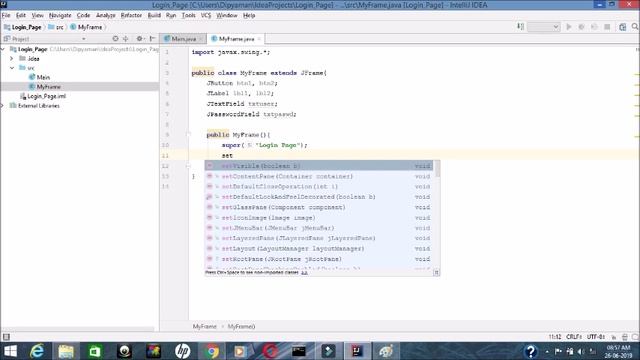Screen dimensions: 640x360
Task: Close the MyFrame.java tab
Action: pyautogui.click(x=259, y=39)
